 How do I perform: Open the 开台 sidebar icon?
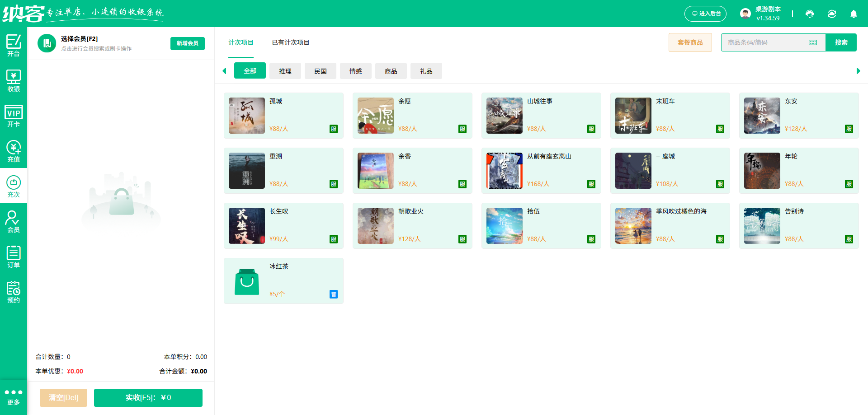point(14,45)
